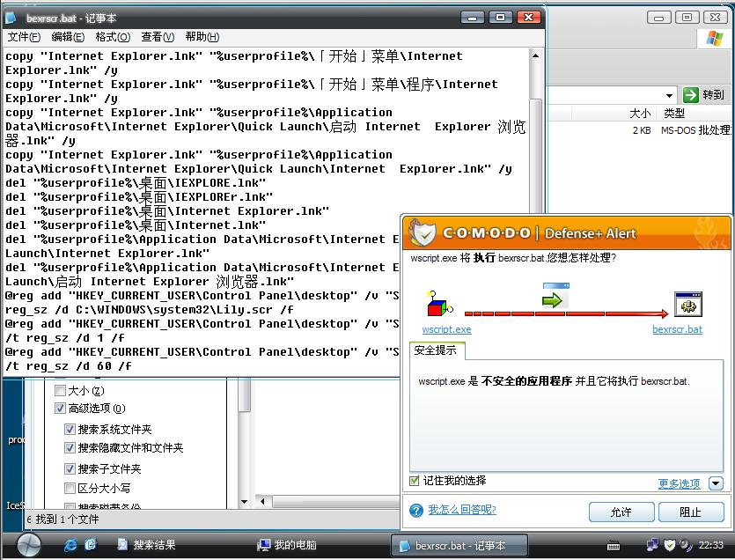735x560 pixels.
Task: Click the volume tray icon
Action: pos(686,544)
